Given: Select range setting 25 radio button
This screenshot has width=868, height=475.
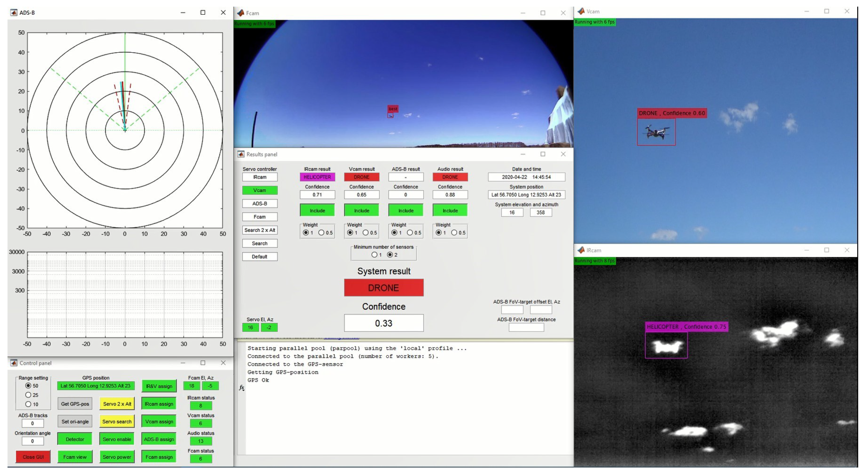Looking at the screenshot, I should click(28, 395).
